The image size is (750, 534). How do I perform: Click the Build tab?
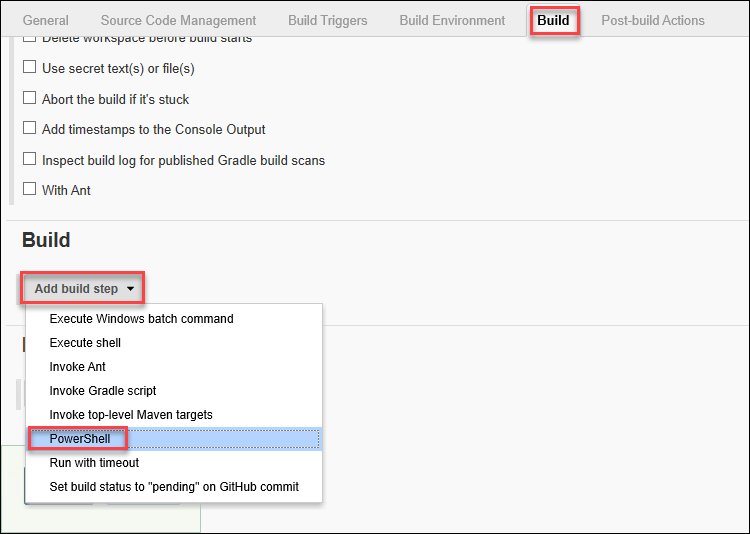click(x=553, y=21)
